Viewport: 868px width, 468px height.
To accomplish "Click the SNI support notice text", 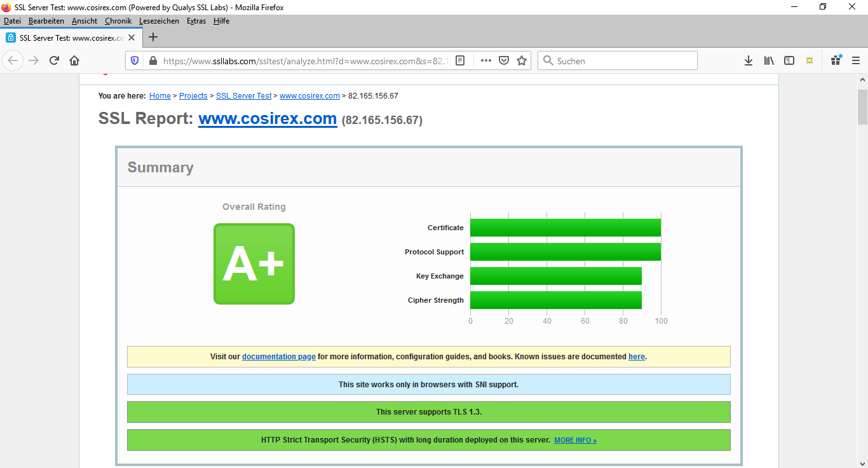I will (x=429, y=385).
